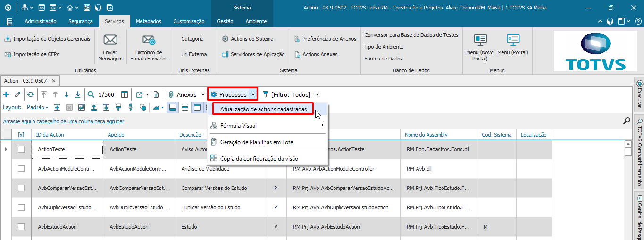This screenshot has width=644, height=240.
Task: Add a new record with the plus icon
Action: [6, 94]
